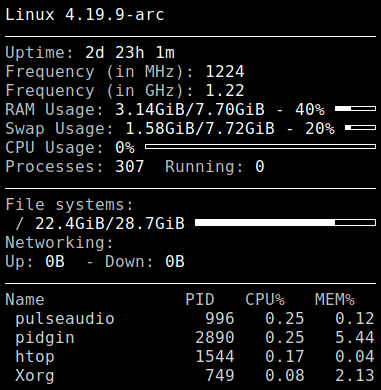Click the Linux 4.19.9-arc kernel title
381x390 pixels.
pyautogui.click(x=85, y=15)
